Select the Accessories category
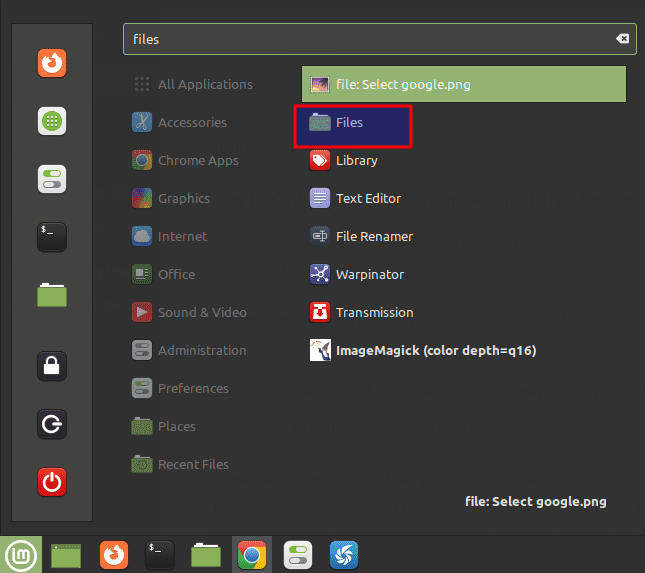Viewport: 645px width, 573px height. [191, 123]
